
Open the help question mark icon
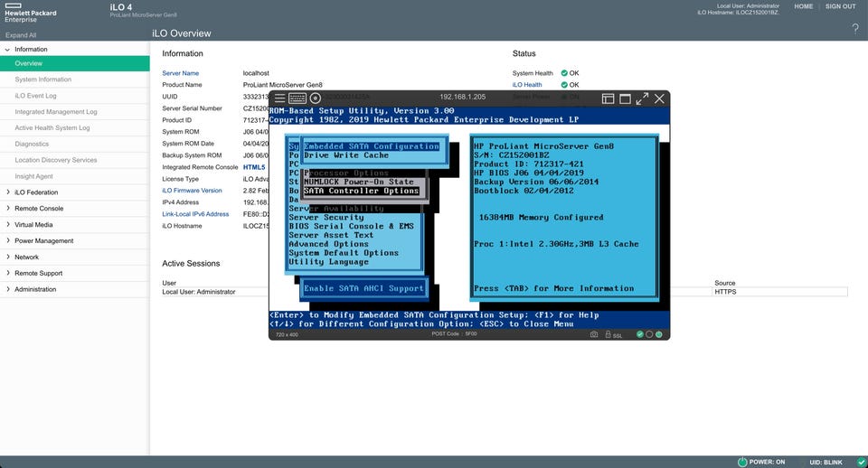[x=855, y=29]
